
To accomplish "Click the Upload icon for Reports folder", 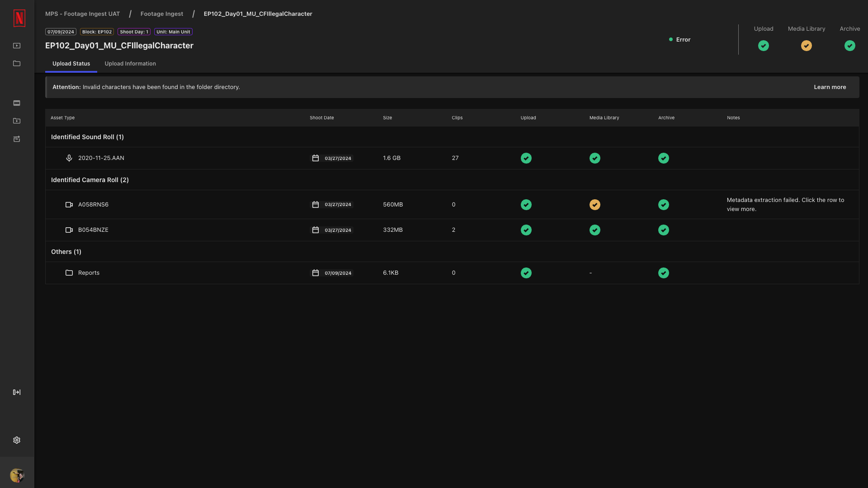I will [x=526, y=273].
